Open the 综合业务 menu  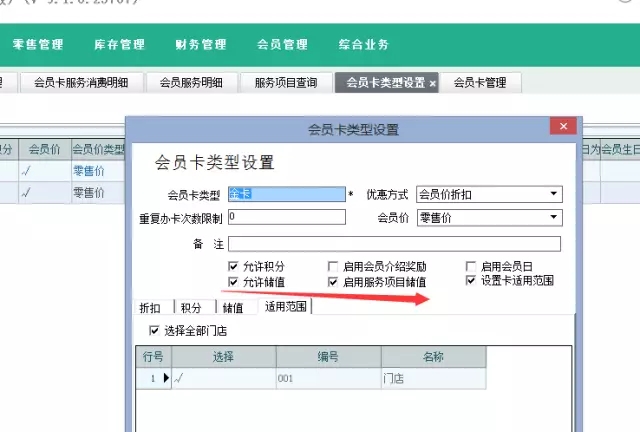coord(364,45)
